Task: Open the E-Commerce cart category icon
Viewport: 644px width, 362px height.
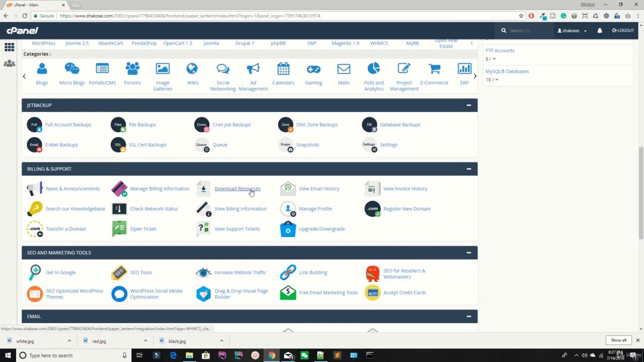Action: [x=434, y=68]
